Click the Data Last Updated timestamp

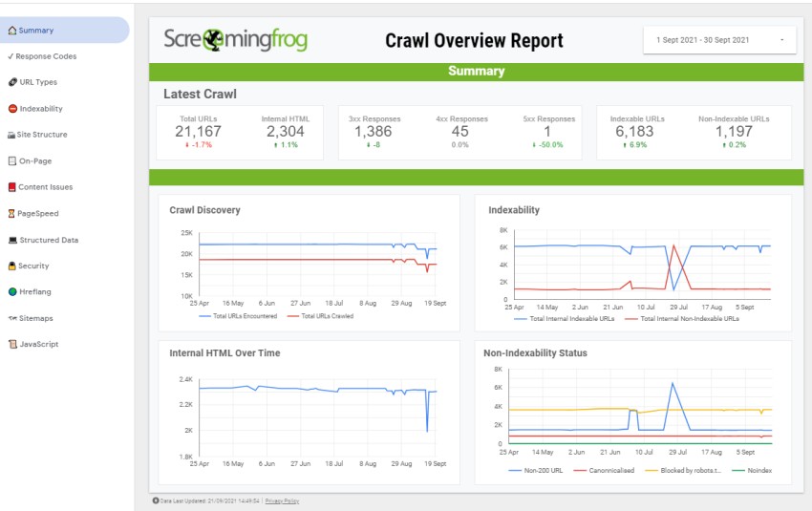[x=210, y=501]
